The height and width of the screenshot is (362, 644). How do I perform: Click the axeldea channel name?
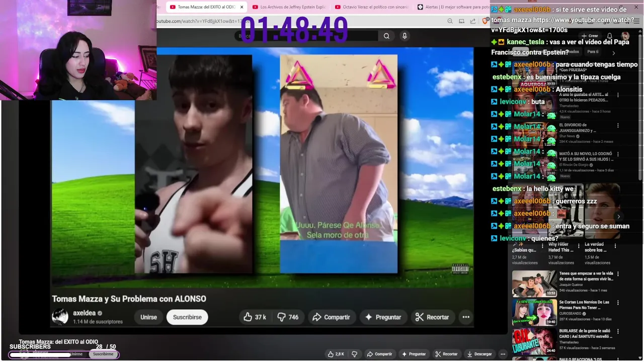[x=84, y=313]
